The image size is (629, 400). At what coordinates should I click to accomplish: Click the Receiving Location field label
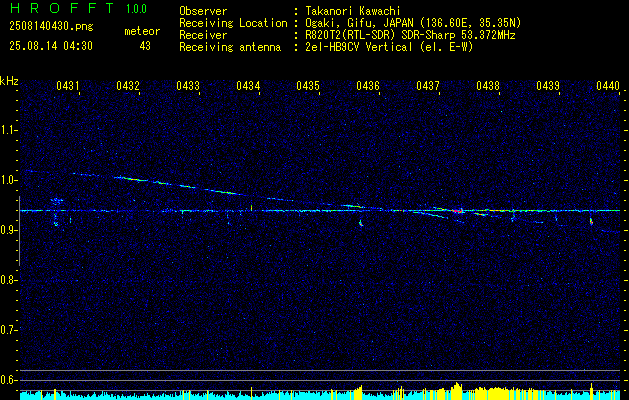(233, 23)
